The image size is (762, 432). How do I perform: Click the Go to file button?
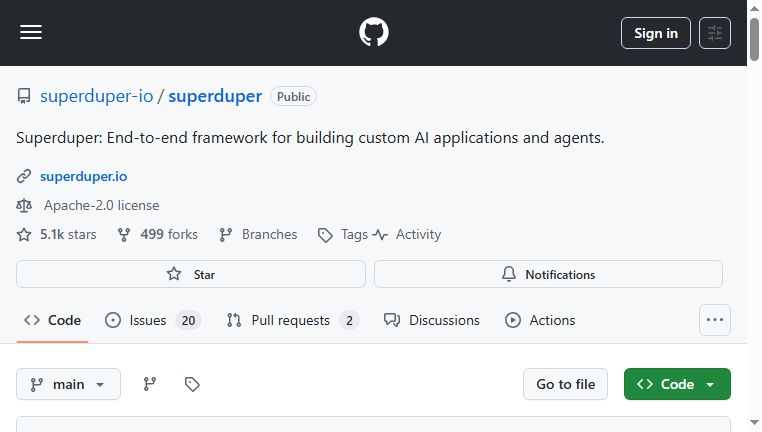tap(565, 384)
